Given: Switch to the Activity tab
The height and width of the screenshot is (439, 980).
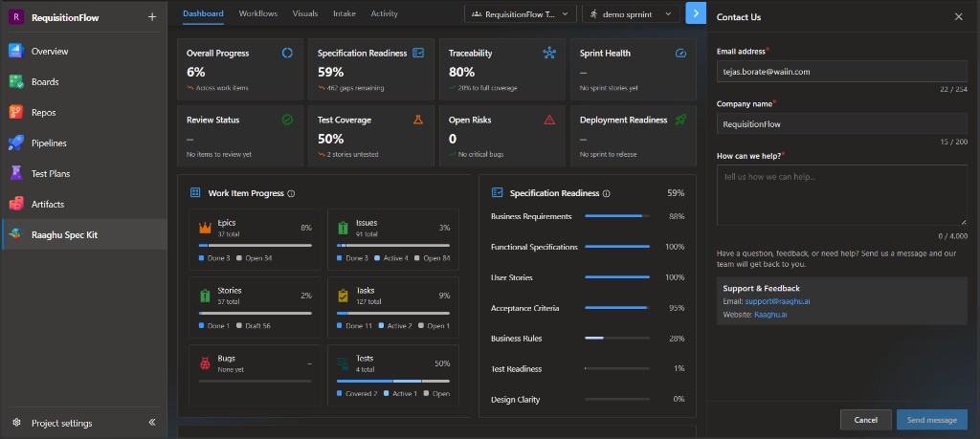Looking at the screenshot, I should point(384,13).
